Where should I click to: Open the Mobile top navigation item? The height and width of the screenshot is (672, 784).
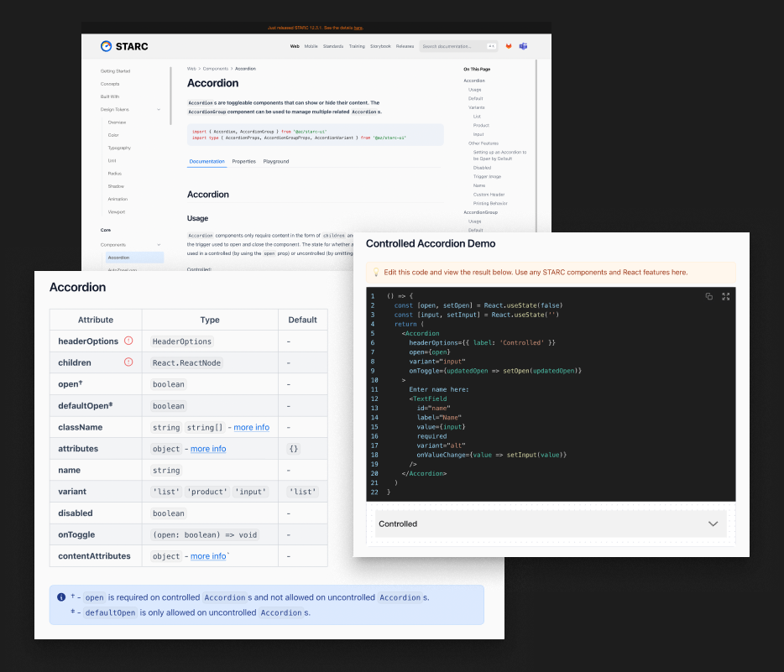point(311,46)
